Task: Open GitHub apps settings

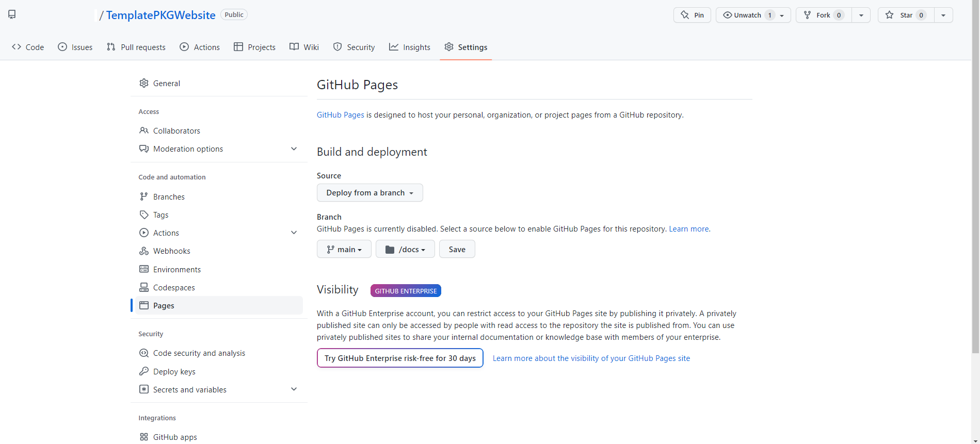Action: tap(219, 437)
